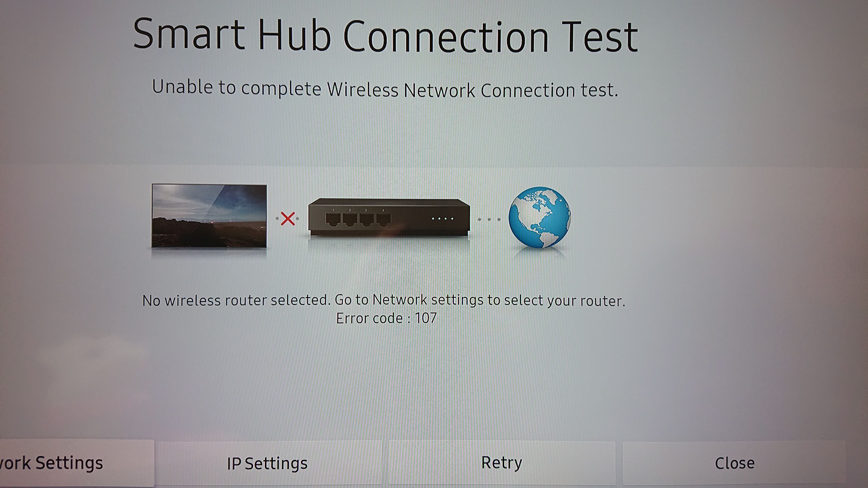Screen dimensions: 868x488
Task: Click the No wireless router selected message
Action: 384,300
